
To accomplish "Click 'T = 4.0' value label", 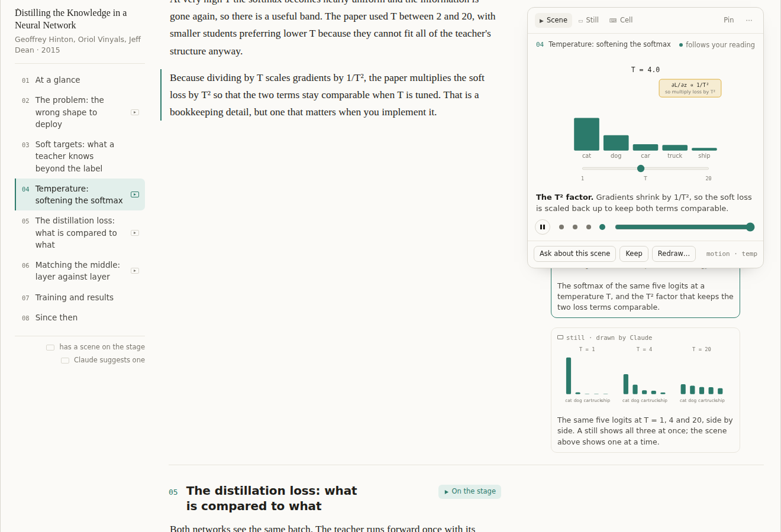I will 645,70.
